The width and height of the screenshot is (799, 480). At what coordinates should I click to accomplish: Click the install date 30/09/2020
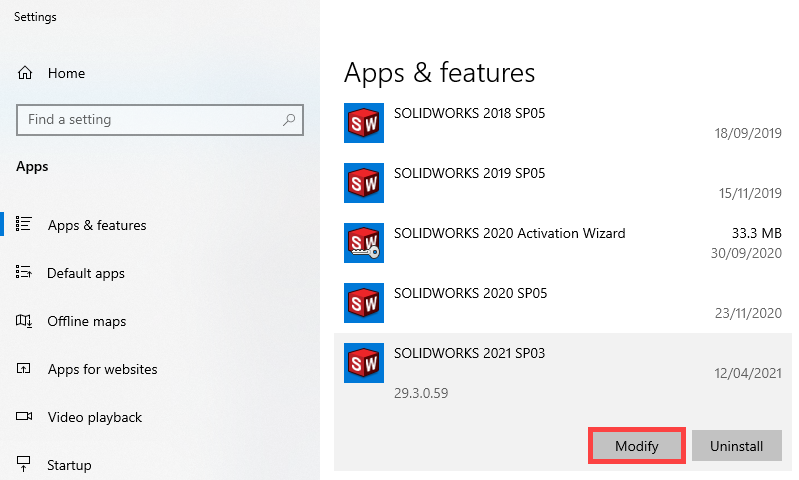[x=746, y=253]
